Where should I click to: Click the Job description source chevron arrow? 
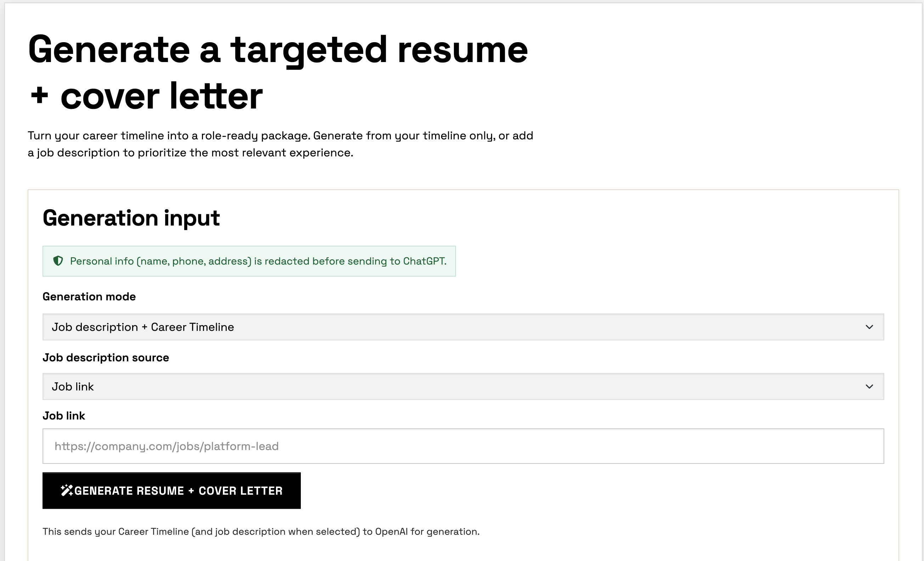pos(869,387)
